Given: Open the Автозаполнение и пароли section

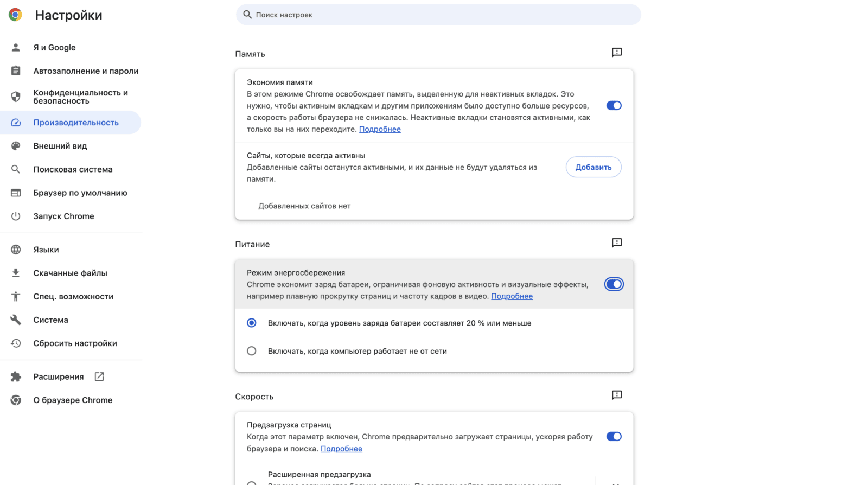Looking at the screenshot, I should click(86, 71).
